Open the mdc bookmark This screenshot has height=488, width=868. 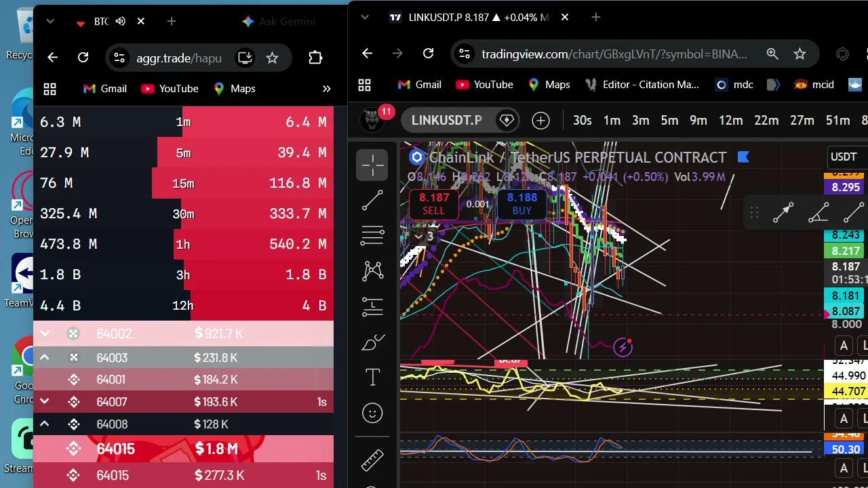click(x=734, y=85)
